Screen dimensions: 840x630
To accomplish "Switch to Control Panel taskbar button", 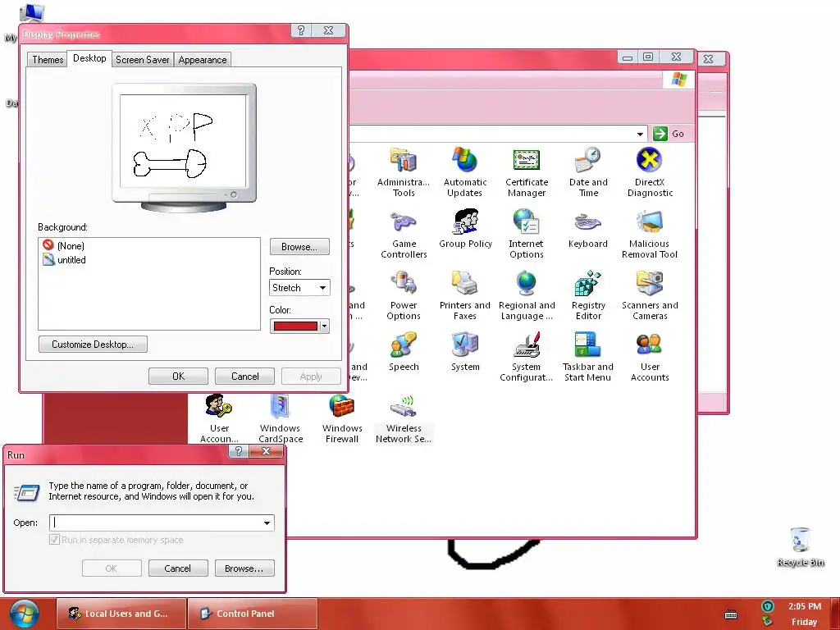I will click(x=253, y=614).
